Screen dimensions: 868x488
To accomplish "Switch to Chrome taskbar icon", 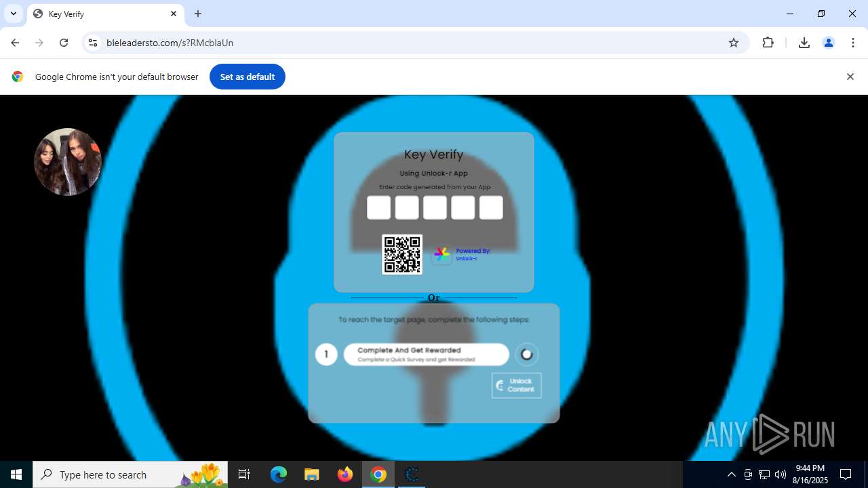I will click(378, 474).
